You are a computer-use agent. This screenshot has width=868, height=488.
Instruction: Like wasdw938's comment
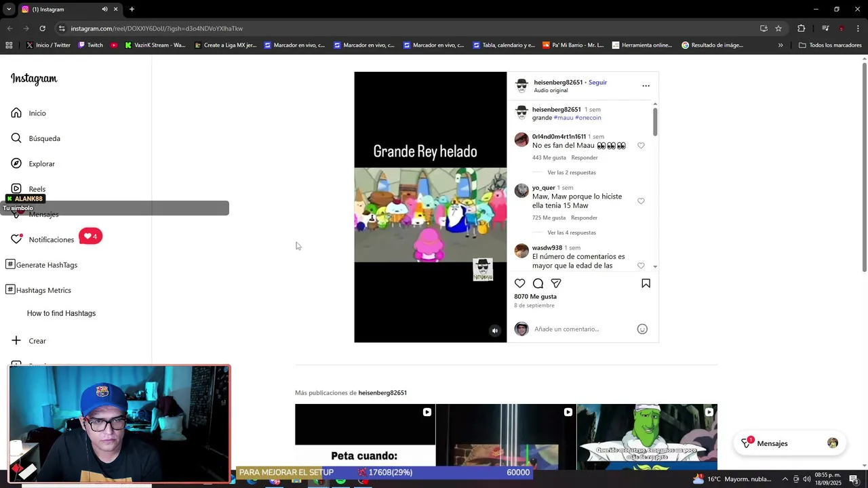click(x=641, y=266)
